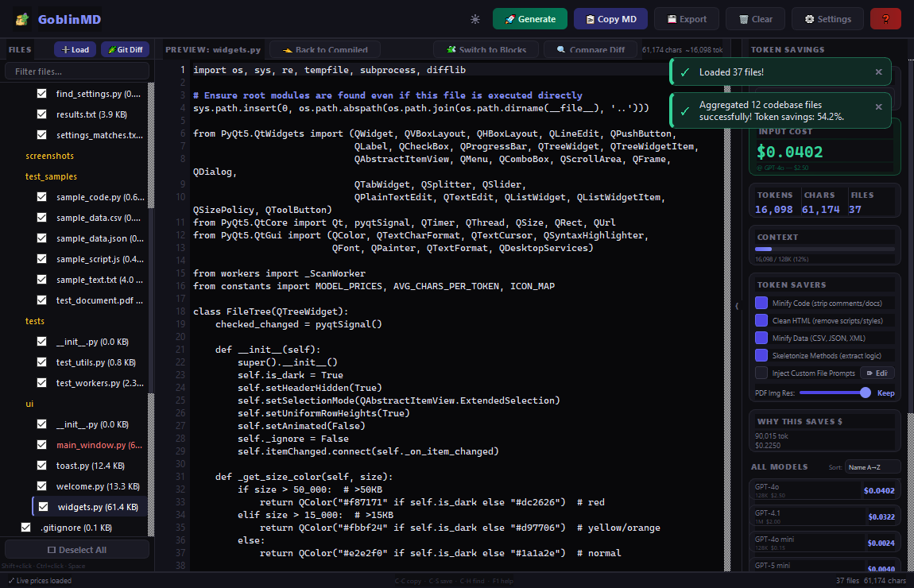Image resolution: width=914 pixels, height=588 pixels.
Task: Click the Generate button with rocket icon
Action: point(530,19)
